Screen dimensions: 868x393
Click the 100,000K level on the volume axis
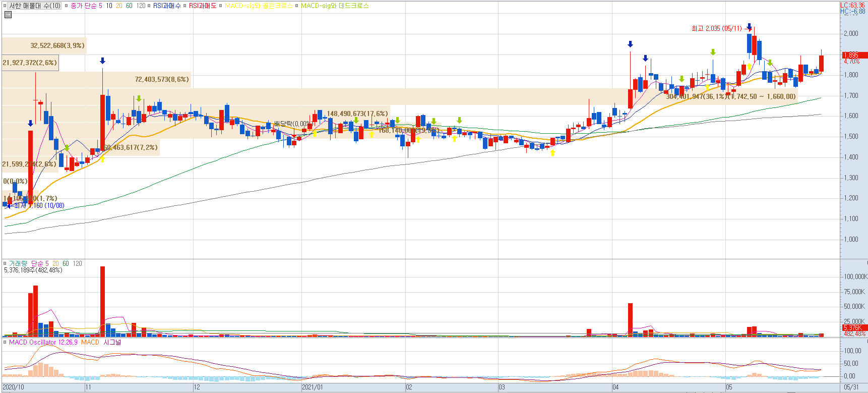(x=855, y=276)
